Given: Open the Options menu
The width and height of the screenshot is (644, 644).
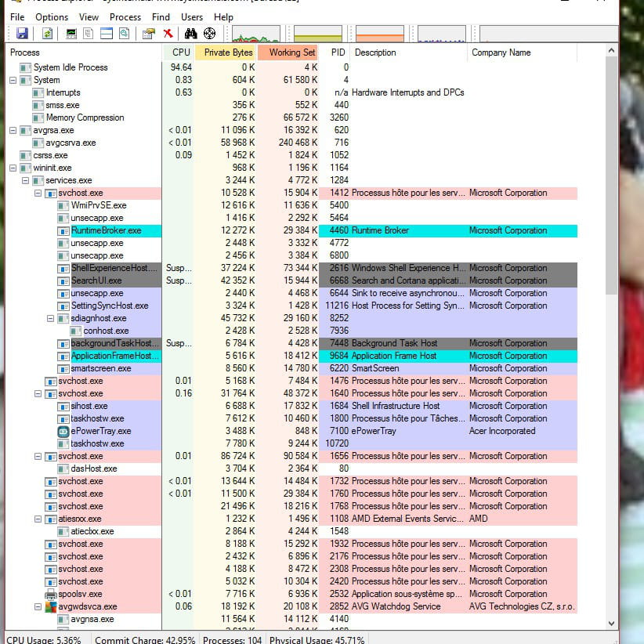Looking at the screenshot, I should (52, 17).
